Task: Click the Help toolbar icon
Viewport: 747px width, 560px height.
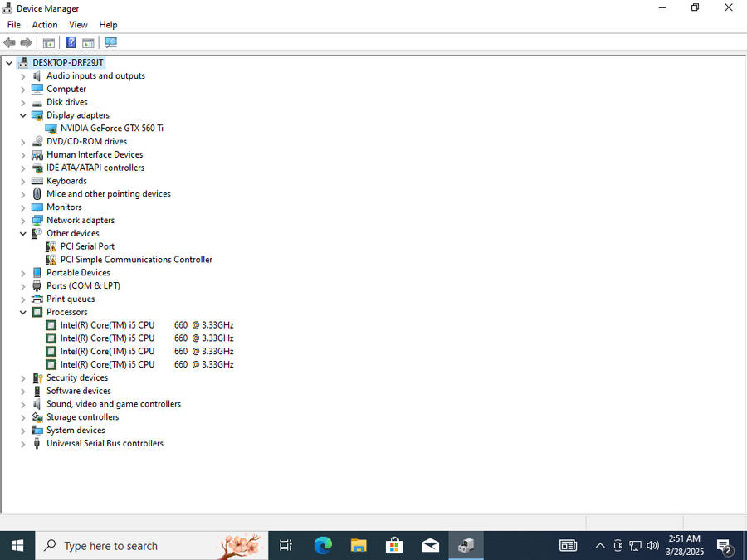Action: [71, 42]
